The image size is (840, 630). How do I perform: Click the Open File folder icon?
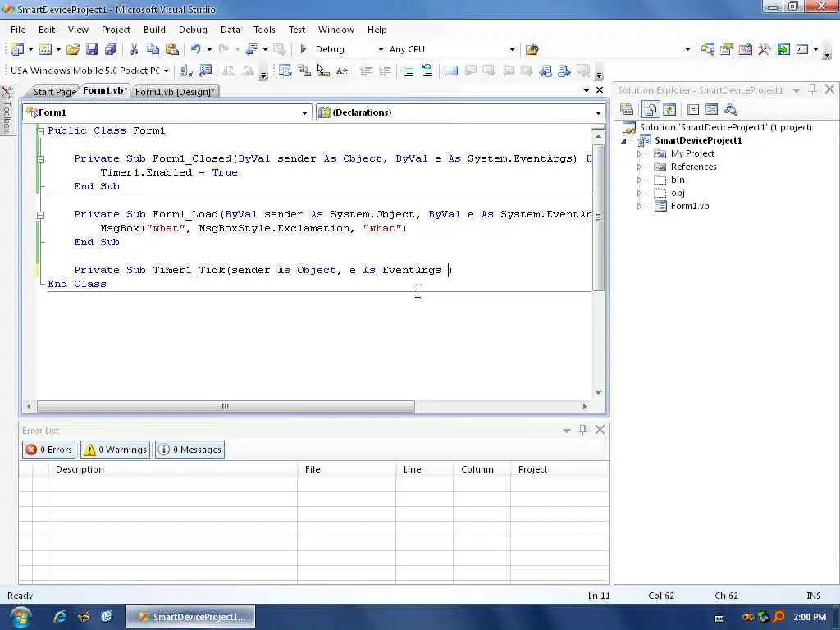click(x=73, y=49)
